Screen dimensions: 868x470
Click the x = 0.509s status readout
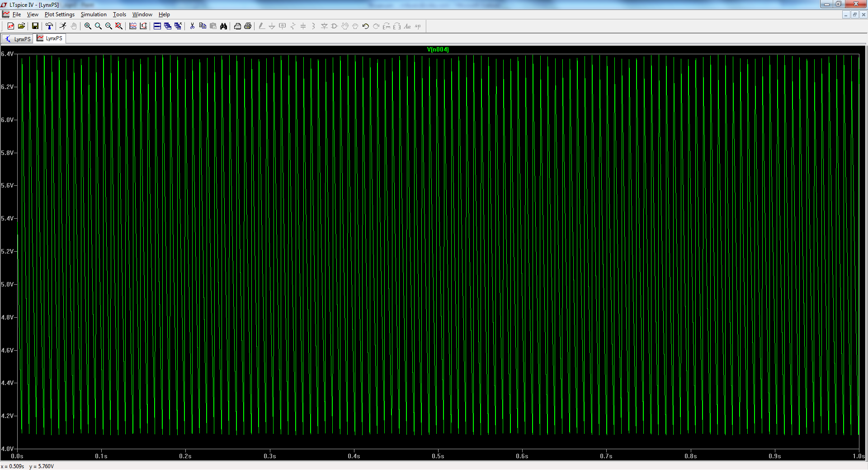(13, 466)
